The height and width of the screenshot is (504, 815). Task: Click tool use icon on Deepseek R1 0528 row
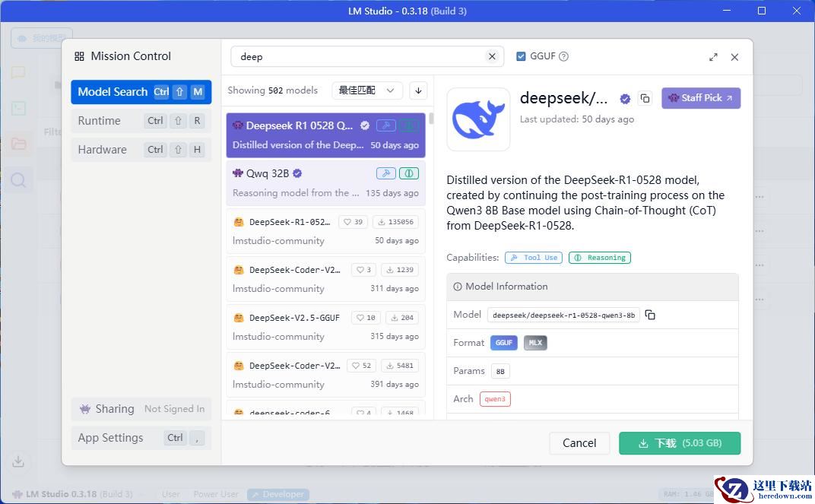(385, 125)
